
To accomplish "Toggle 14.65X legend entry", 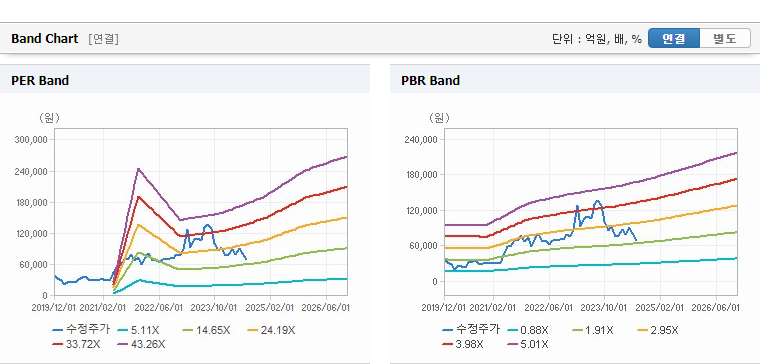I will click(206, 330).
